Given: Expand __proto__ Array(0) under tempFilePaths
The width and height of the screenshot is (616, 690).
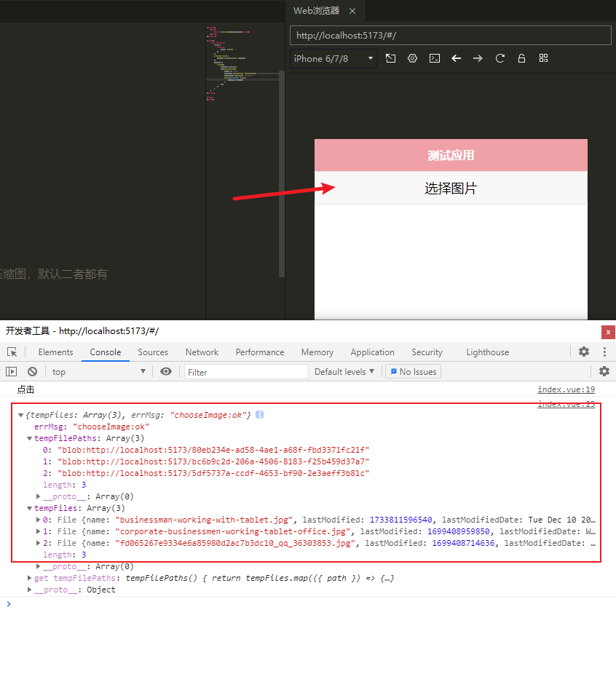Looking at the screenshot, I should 39,497.
